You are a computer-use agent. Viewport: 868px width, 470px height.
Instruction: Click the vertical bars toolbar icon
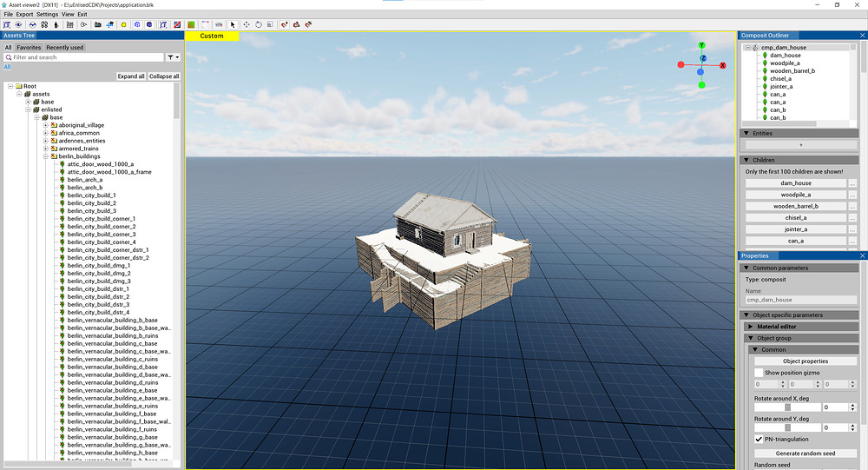click(69, 24)
